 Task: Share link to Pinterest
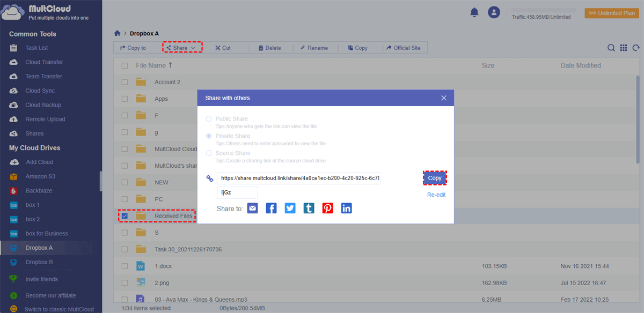tap(328, 208)
